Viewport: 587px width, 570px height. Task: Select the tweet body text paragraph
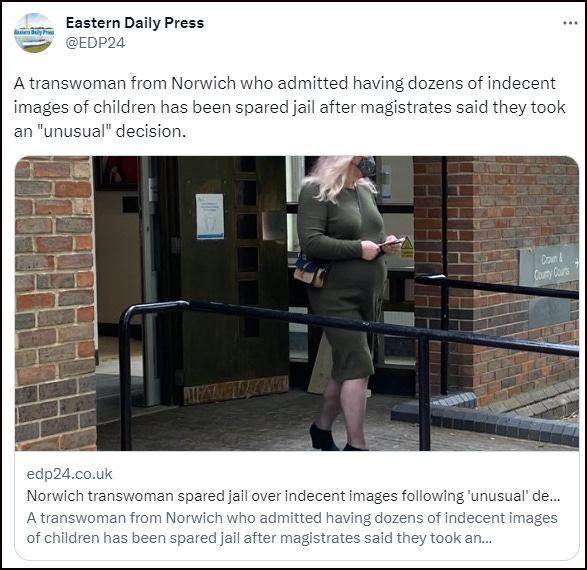[289, 107]
